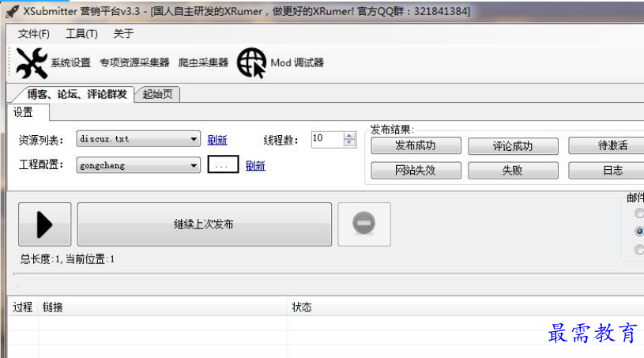The height and width of the screenshot is (358, 644).
Task: Click the 过程 column header
Action: click(x=23, y=307)
